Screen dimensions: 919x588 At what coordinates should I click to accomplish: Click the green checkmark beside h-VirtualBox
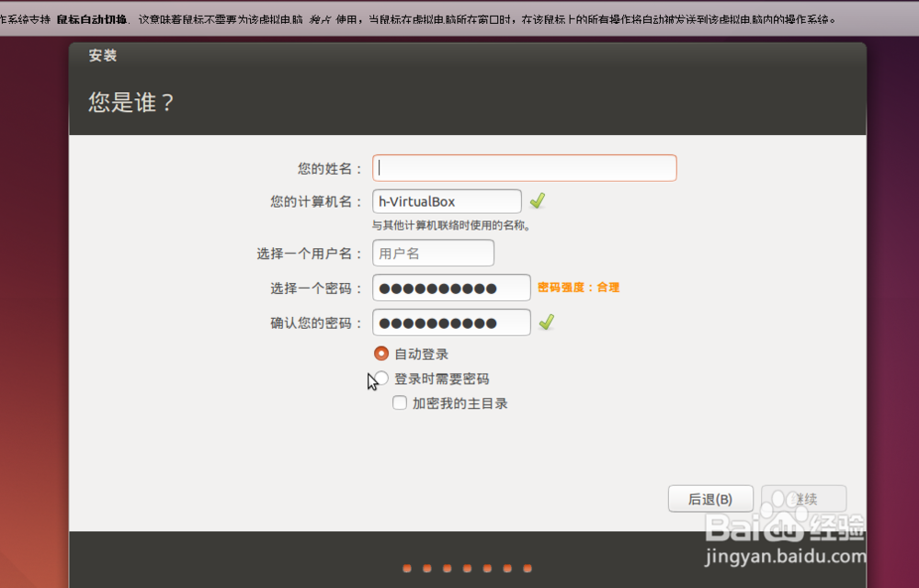(x=539, y=200)
